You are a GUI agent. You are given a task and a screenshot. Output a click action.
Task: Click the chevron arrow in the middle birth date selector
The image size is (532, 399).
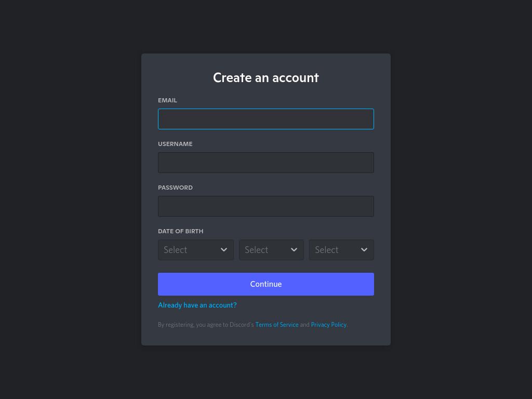pyautogui.click(x=294, y=250)
